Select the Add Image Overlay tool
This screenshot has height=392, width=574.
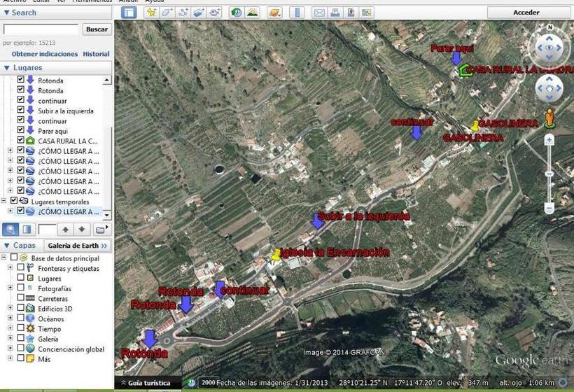[199, 13]
